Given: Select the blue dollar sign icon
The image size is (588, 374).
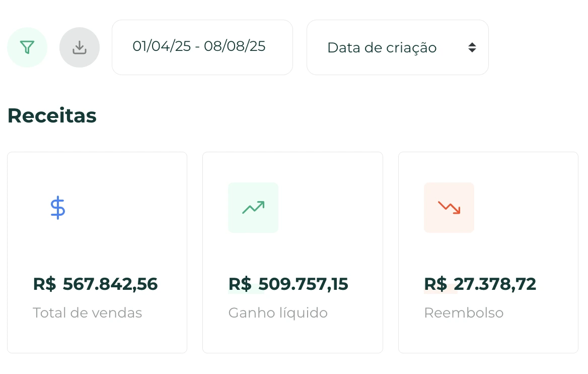Looking at the screenshot, I should (57, 207).
